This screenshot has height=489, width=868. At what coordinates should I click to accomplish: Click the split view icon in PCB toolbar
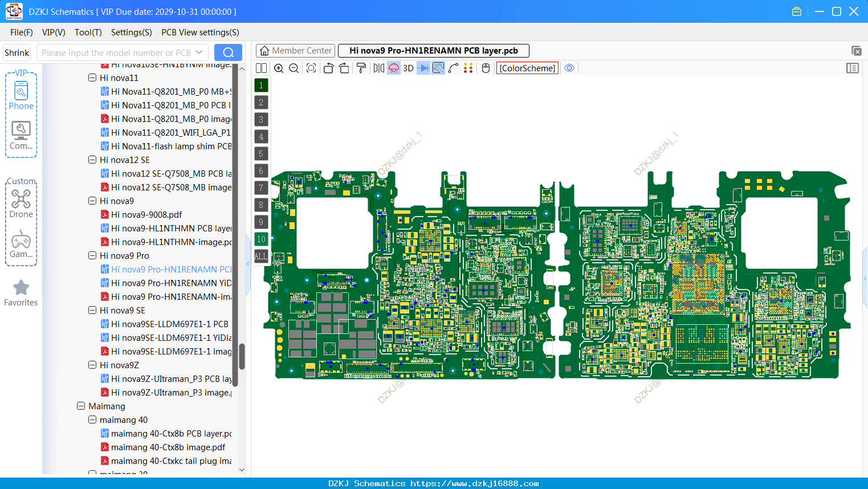click(x=261, y=68)
